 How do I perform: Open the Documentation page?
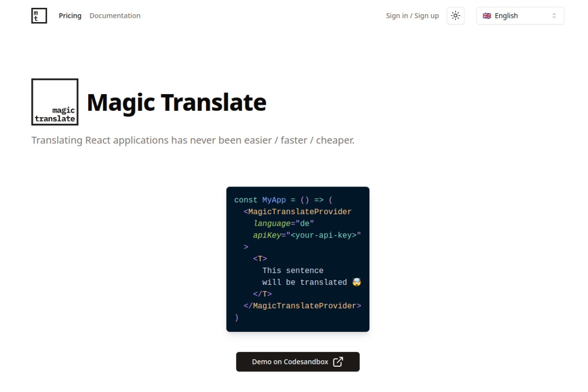click(x=115, y=16)
